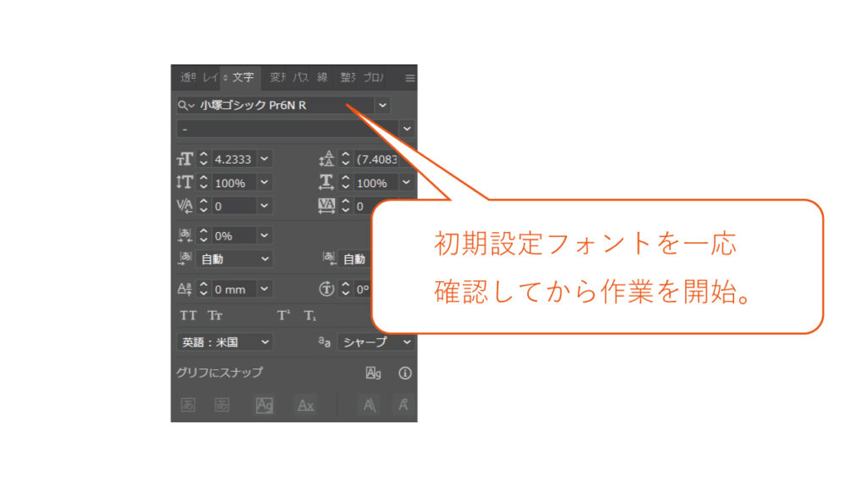The image size is (868, 488).
Task: Click the baseline shift stepper arrows
Action: 203,289
